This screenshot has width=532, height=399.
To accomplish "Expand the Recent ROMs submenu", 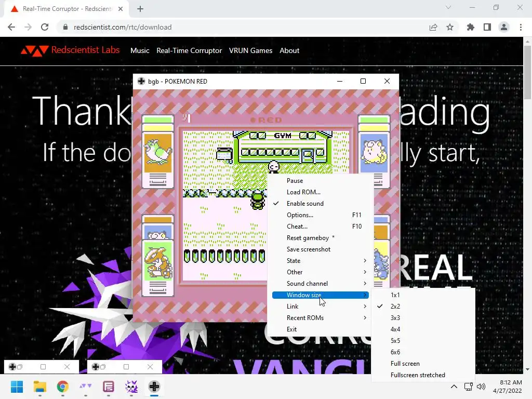I will 320,318.
